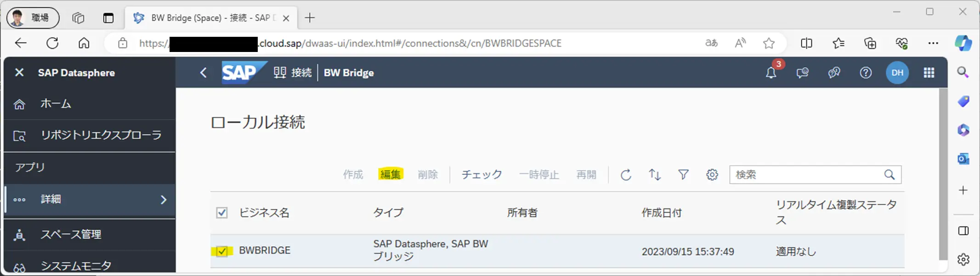Viewport: 980px width, 276px height.
Task: Open the Copilot icon in the browser
Action: pyautogui.click(x=963, y=43)
